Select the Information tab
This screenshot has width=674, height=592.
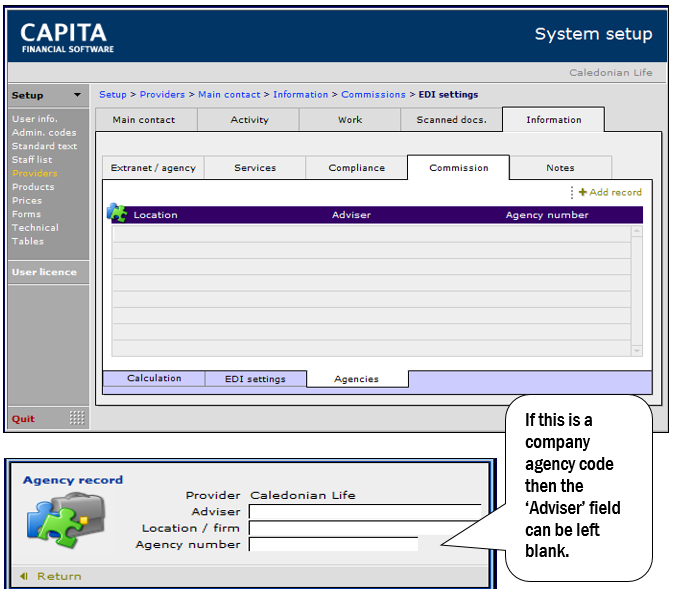point(554,120)
